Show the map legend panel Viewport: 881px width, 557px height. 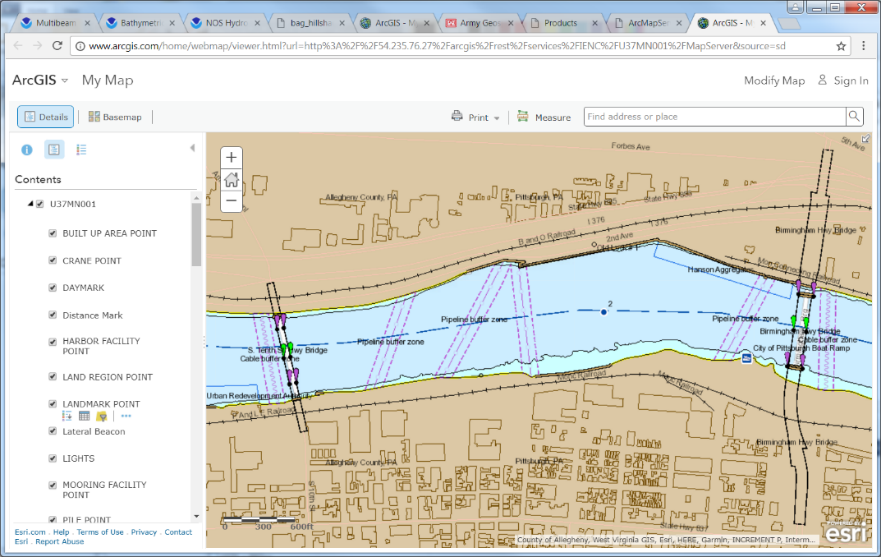point(81,150)
